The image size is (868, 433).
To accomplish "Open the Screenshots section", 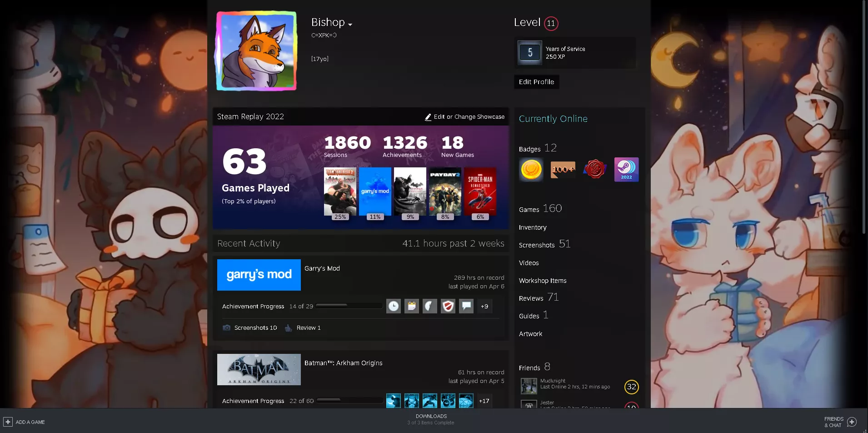I will 537,245.
